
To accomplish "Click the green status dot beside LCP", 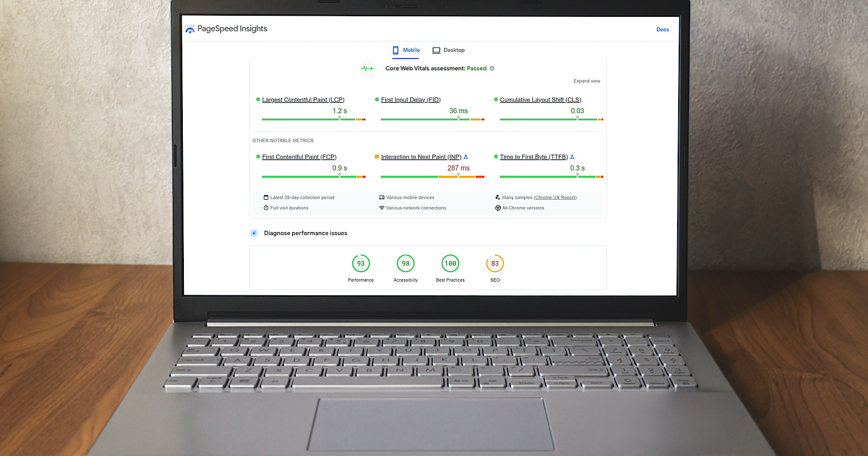I will click(258, 99).
